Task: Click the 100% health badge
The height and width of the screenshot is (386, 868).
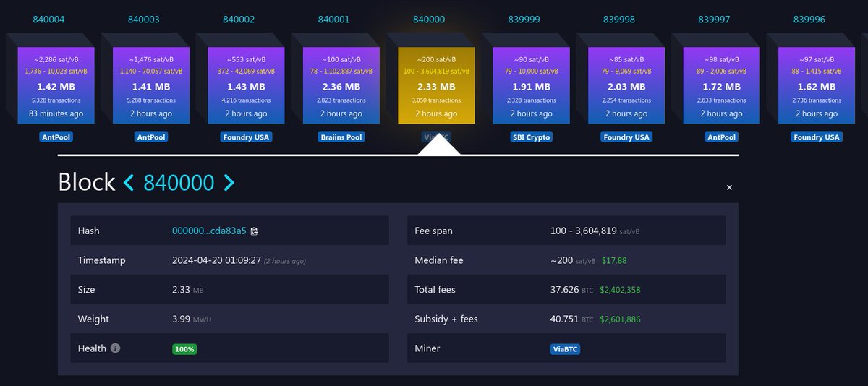Action: tap(184, 349)
